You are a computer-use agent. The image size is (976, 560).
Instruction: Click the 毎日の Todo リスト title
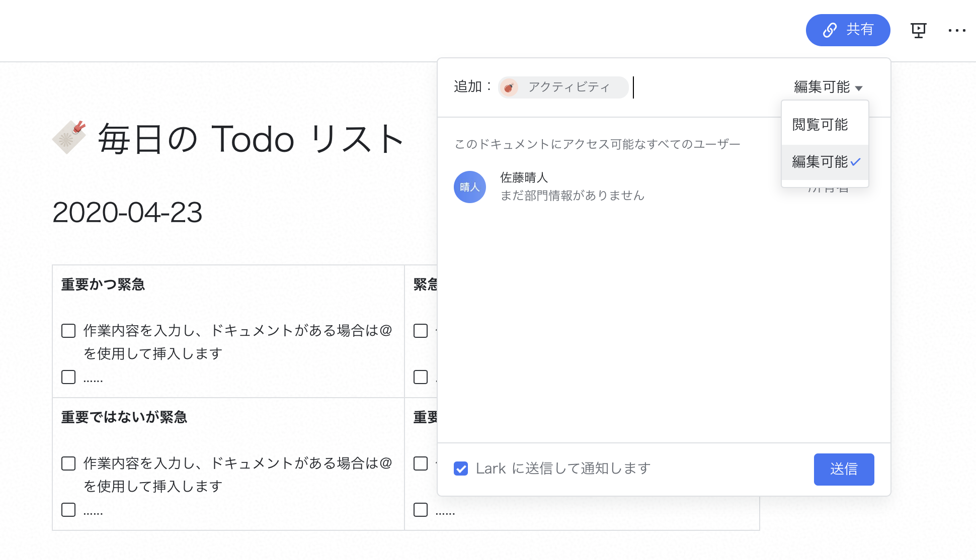(x=251, y=139)
